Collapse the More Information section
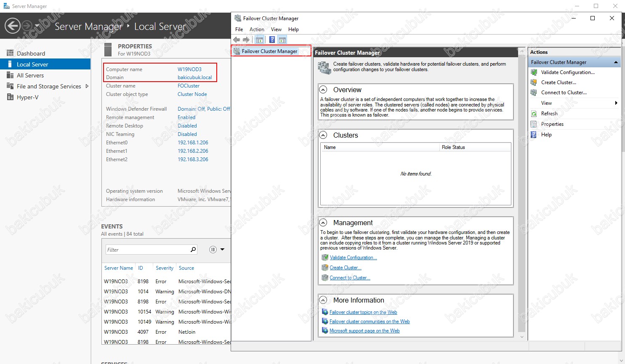Screen dimensions: 625x364 click(323, 300)
